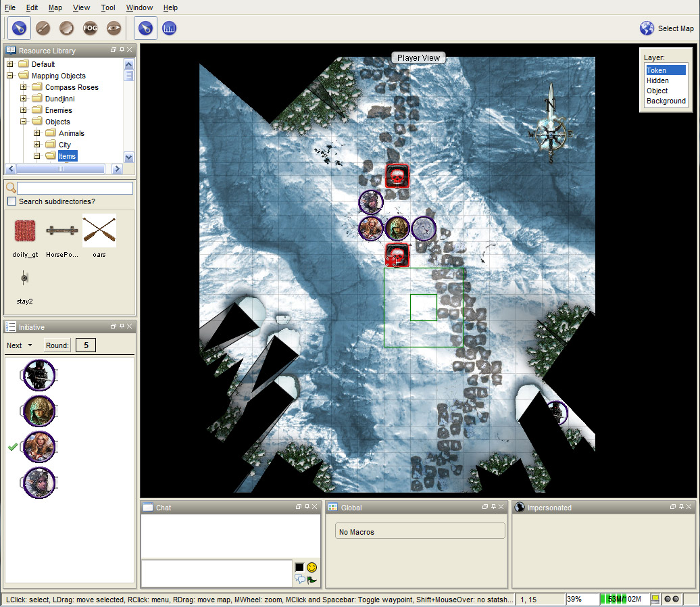700x607 pixels.
Task: Click the Measure distance tool icon
Action: (169, 28)
